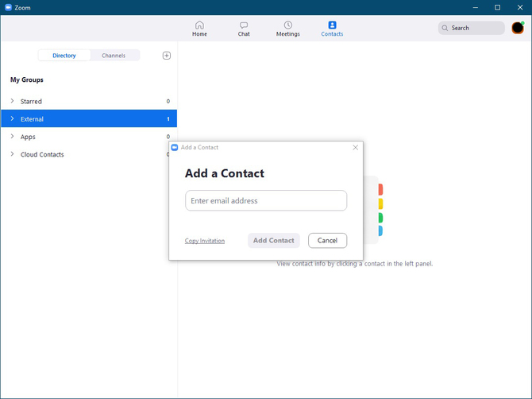Click the Enter email address field

[x=266, y=200]
